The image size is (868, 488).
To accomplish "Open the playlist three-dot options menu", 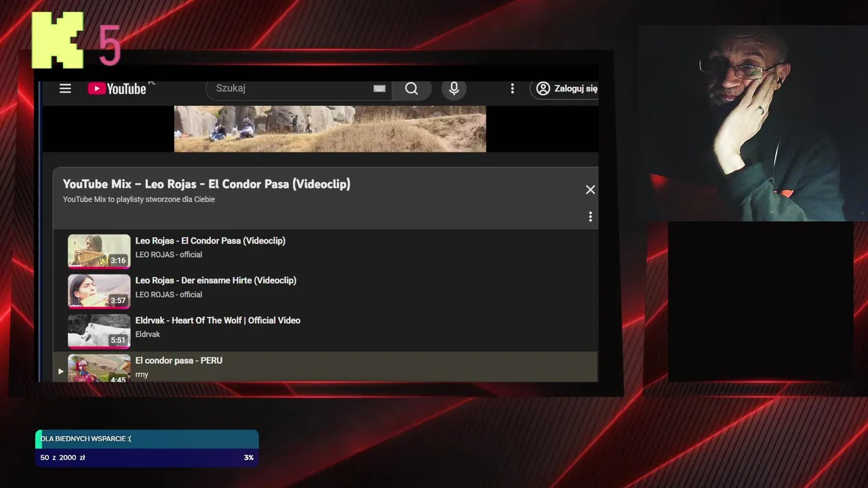I will click(x=590, y=217).
